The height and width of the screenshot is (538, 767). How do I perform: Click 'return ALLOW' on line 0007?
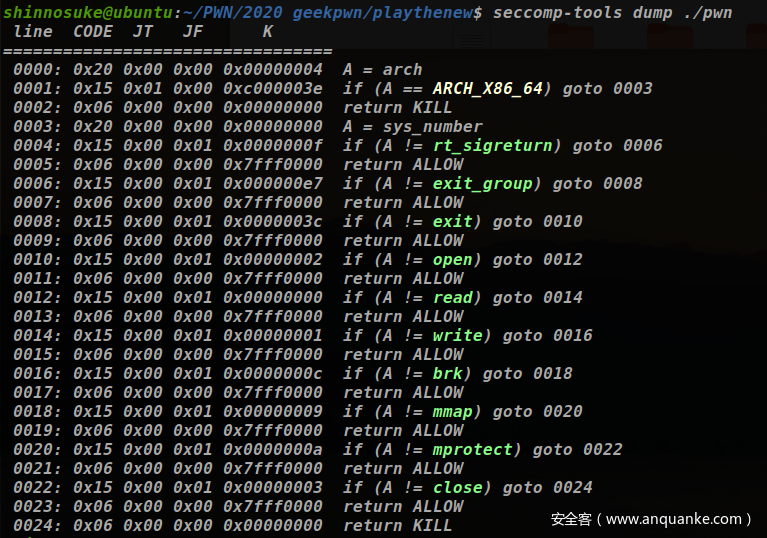point(403,203)
